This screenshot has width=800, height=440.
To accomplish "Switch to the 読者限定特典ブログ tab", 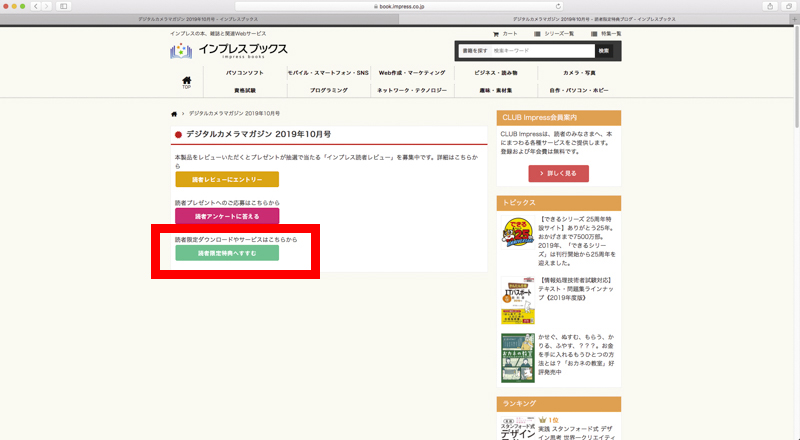I will click(594, 19).
